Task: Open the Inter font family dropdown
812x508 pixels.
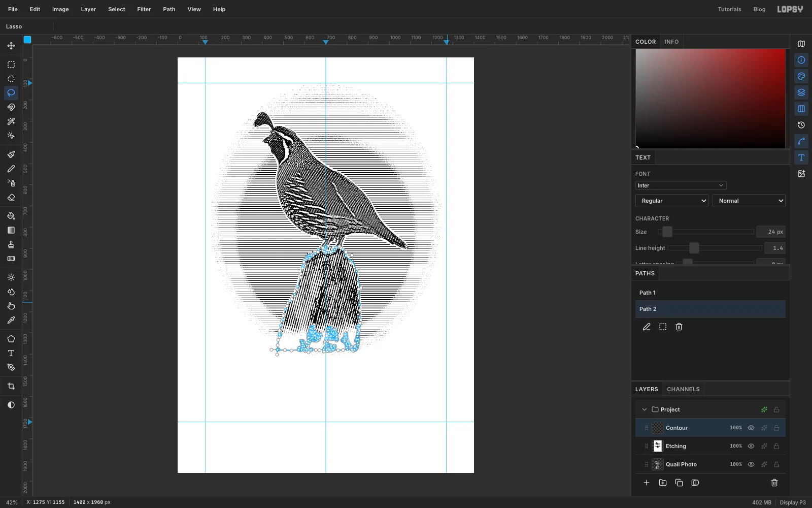Action: tap(681, 185)
